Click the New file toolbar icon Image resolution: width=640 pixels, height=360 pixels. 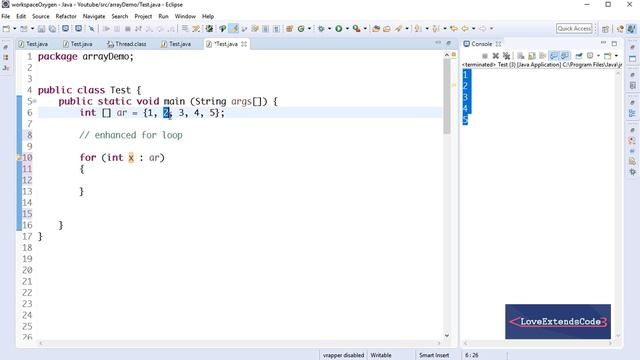(x=6, y=29)
